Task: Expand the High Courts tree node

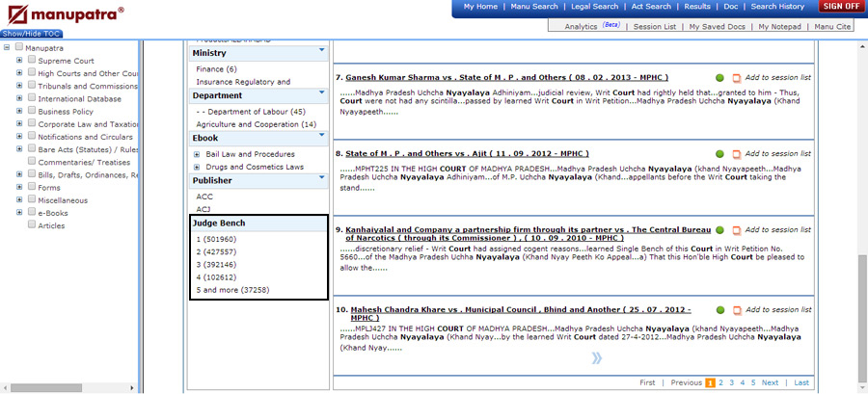Action: tap(19, 73)
